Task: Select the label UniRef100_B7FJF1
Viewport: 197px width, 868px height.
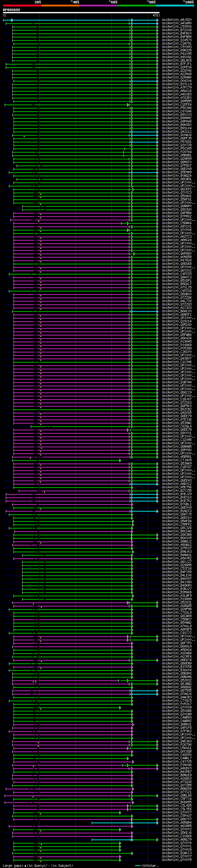Action: [177, 64]
